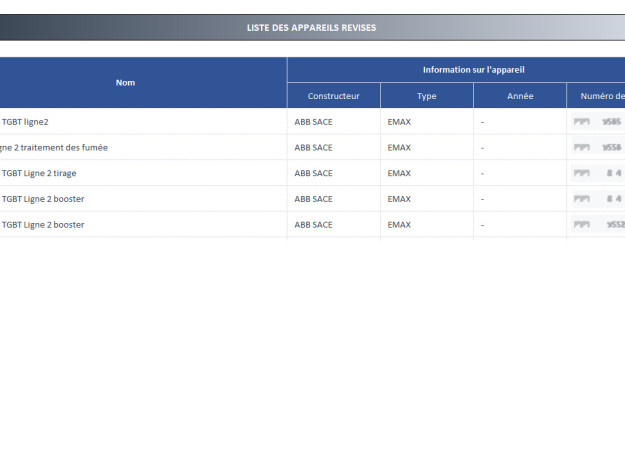Click 'EMAX' in the Ligne 2 tirage row
The width and height of the screenshot is (625, 468).
tap(399, 173)
